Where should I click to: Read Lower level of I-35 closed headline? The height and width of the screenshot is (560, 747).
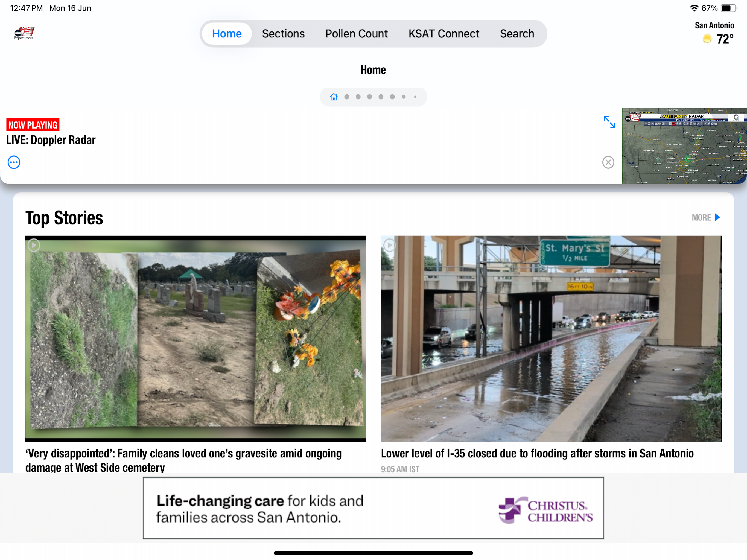(x=537, y=454)
